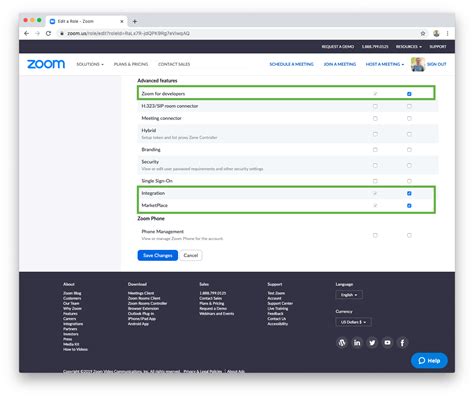Viewport: 474px width, 398px height.
Task: Open the Webinars and Events footer link
Action: [217, 314]
